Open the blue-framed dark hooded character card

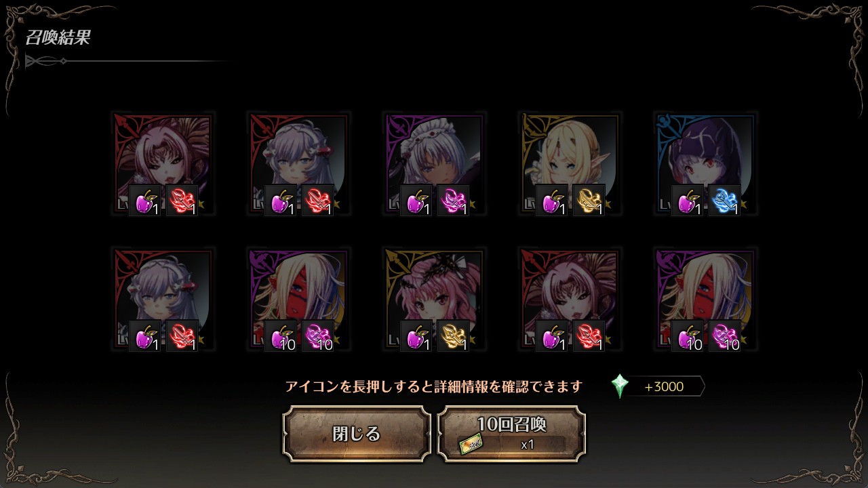click(x=705, y=164)
